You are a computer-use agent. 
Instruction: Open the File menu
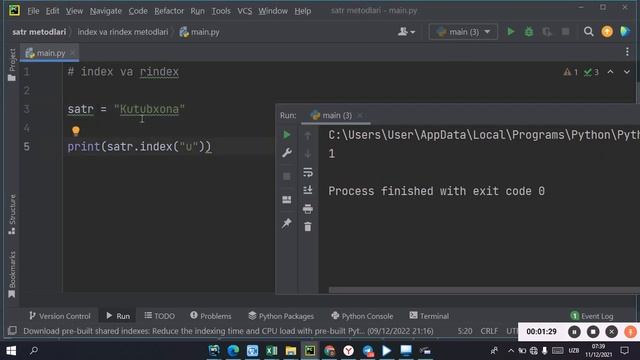click(33, 11)
